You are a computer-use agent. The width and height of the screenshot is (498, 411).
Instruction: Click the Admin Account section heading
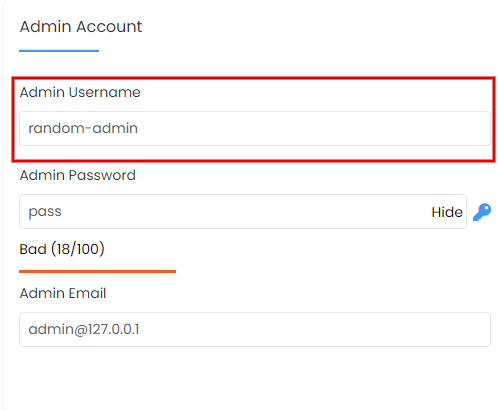click(81, 27)
